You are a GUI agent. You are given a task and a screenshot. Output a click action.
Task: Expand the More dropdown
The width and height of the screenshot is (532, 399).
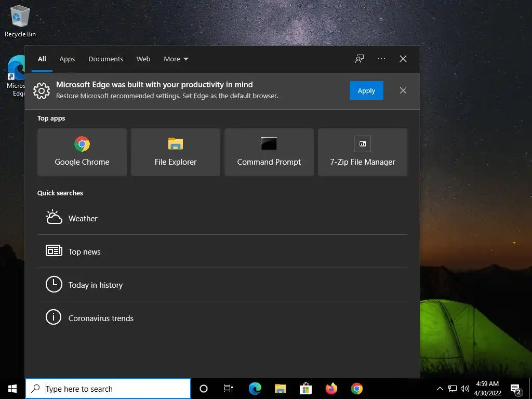176,59
